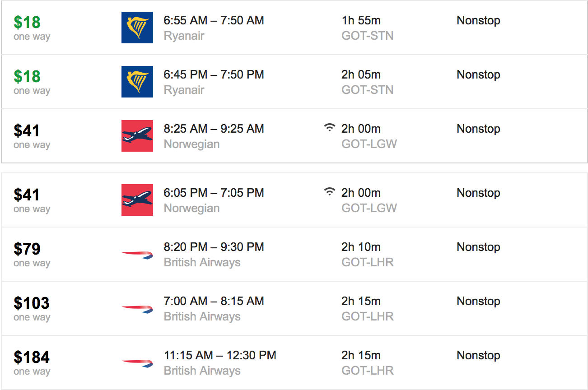Viewport: 588px width, 390px height.
Task: Click British Airways logo on 7:00 AM flight
Action: pyautogui.click(x=137, y=309)
